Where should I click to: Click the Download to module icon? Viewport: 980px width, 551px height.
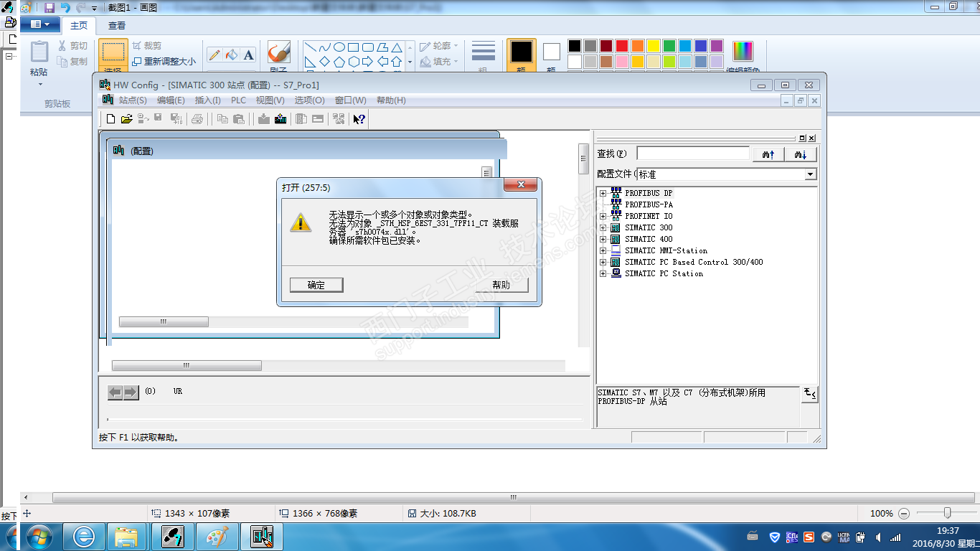(264, 119)
